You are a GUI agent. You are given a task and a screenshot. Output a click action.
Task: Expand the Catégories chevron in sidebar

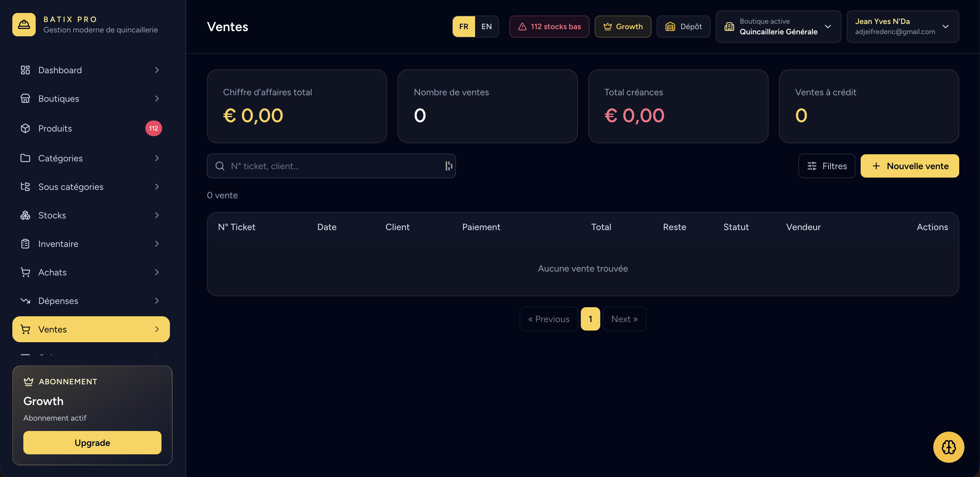pyautogui.click(x=157, y=158)
